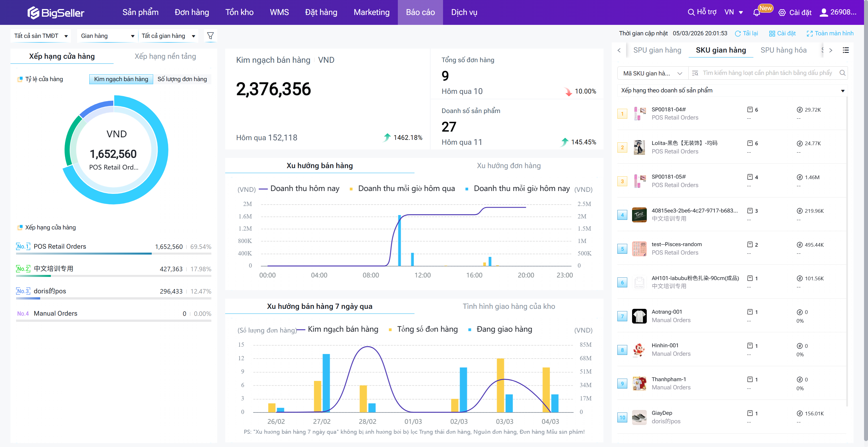Open the Tất cả gian hàng dropdown
Image resolution: width=868 pixels, height=447 pixels.
point(168,36)
